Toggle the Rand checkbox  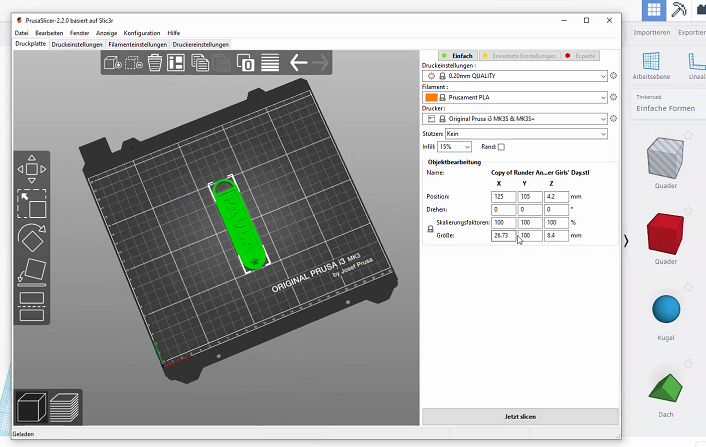click(501, 147)
